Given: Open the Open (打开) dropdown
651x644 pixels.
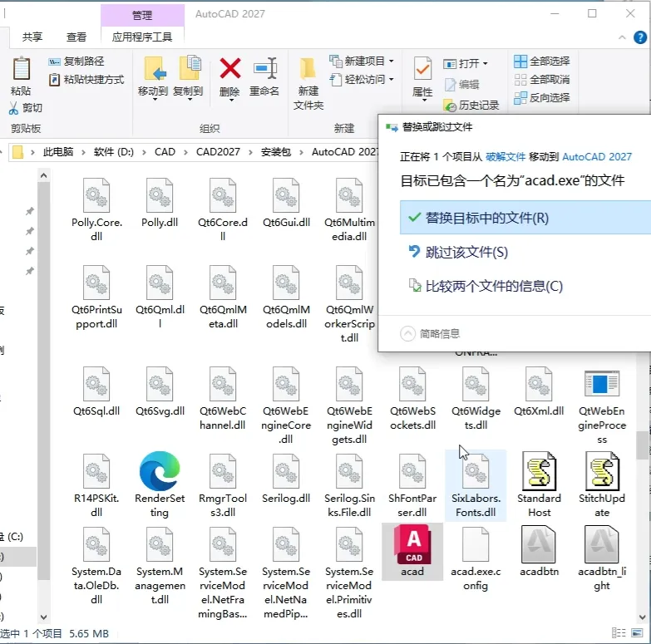Looking at the screenshot, I should click(466, 63).
